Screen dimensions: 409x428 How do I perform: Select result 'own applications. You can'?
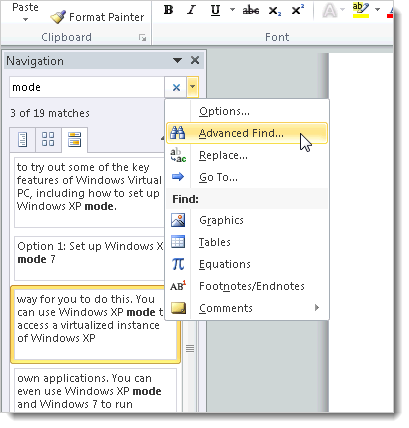95,390
